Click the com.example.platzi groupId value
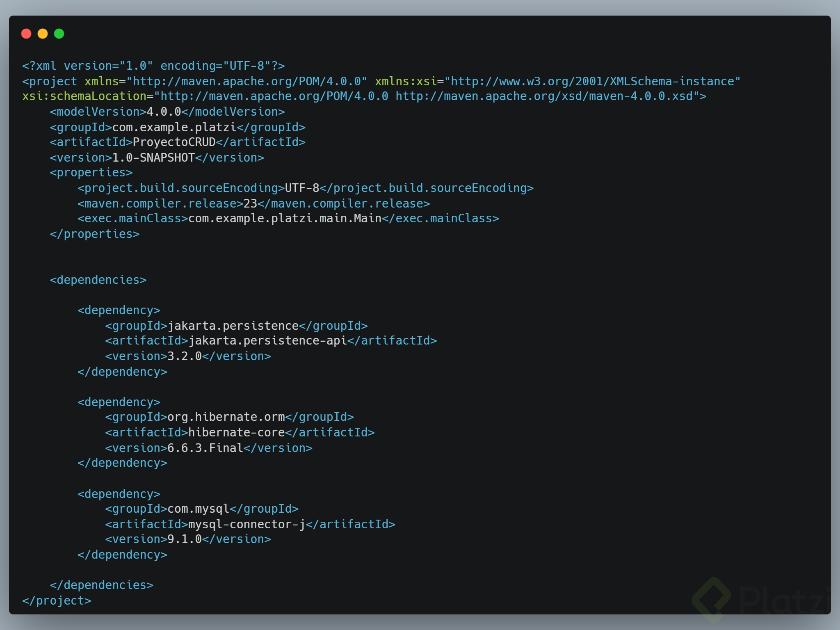The height and width of the screenshot is (630, 840). (x=174, y=127)
